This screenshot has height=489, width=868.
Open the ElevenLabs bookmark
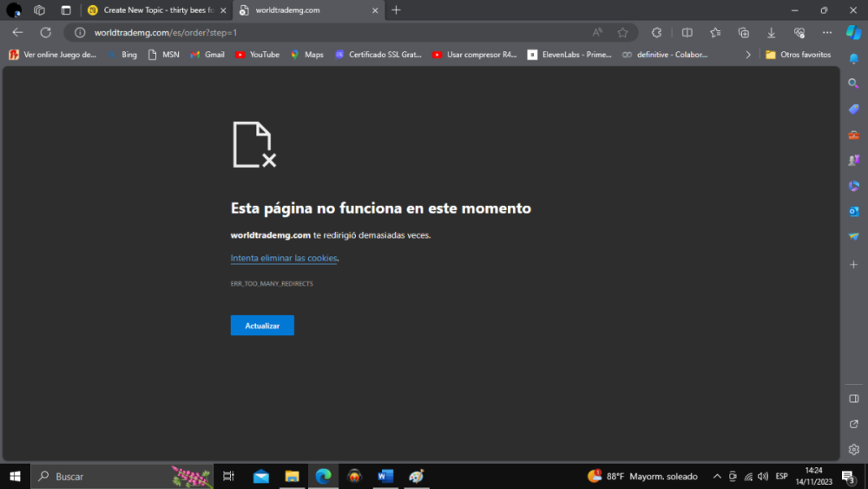(569, 54)
